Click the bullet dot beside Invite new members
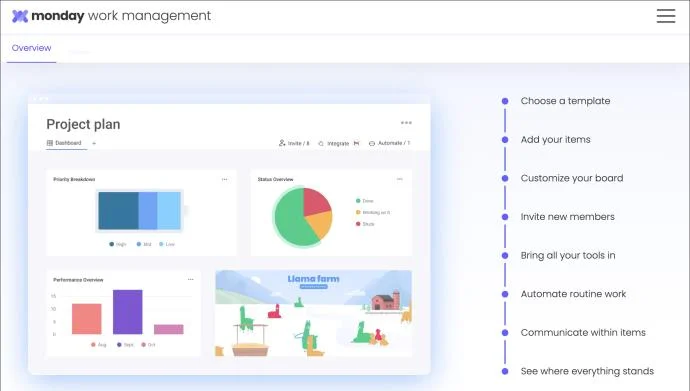Viewport: 690px width, 391px height. point(505,217)
